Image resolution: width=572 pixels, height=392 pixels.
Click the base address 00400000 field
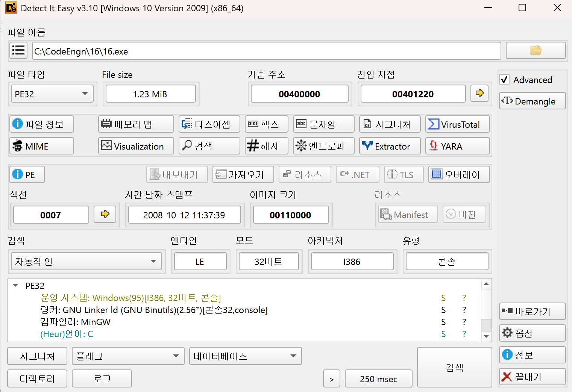pos(300,94)
